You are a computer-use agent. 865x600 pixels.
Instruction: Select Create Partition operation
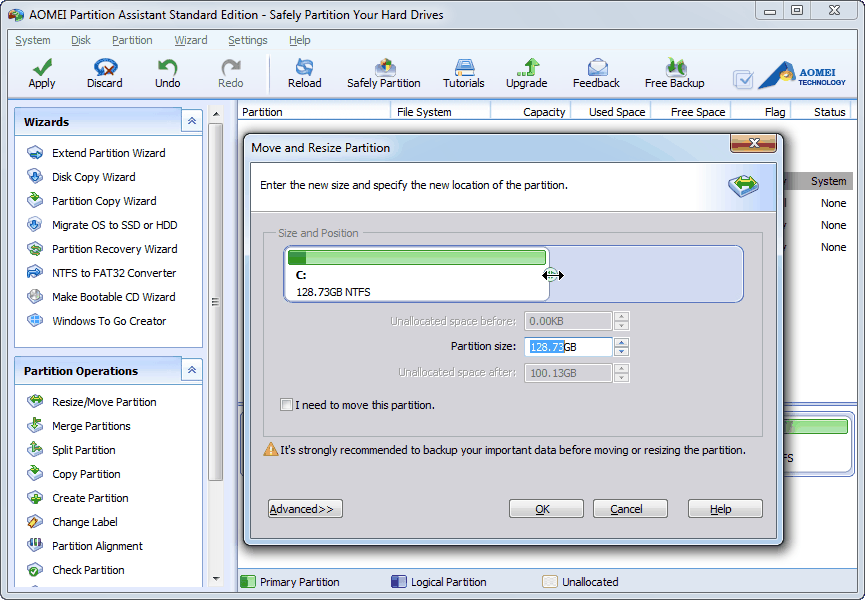pos(90,498)
